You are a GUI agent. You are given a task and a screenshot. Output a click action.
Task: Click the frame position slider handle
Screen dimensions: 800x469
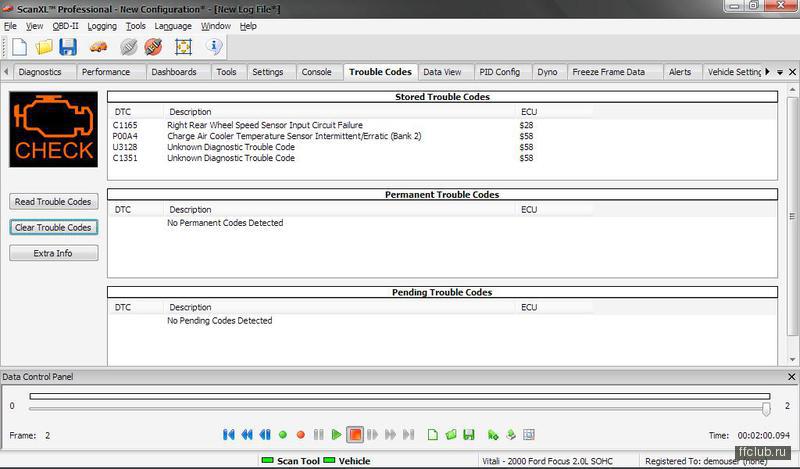(x=766, y=407)
